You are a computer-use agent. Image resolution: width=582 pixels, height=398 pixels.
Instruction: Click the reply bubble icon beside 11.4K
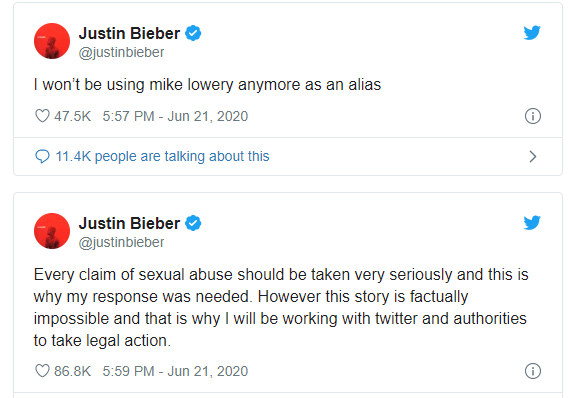42,156
